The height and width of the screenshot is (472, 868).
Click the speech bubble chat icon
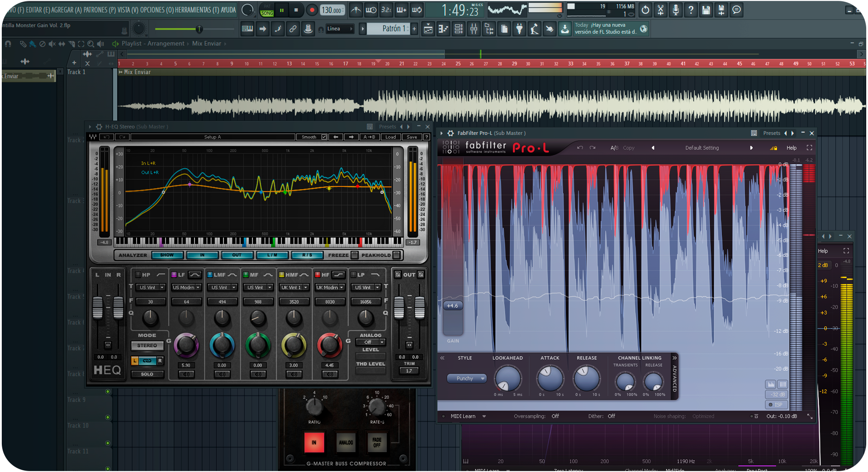(736, 10)
